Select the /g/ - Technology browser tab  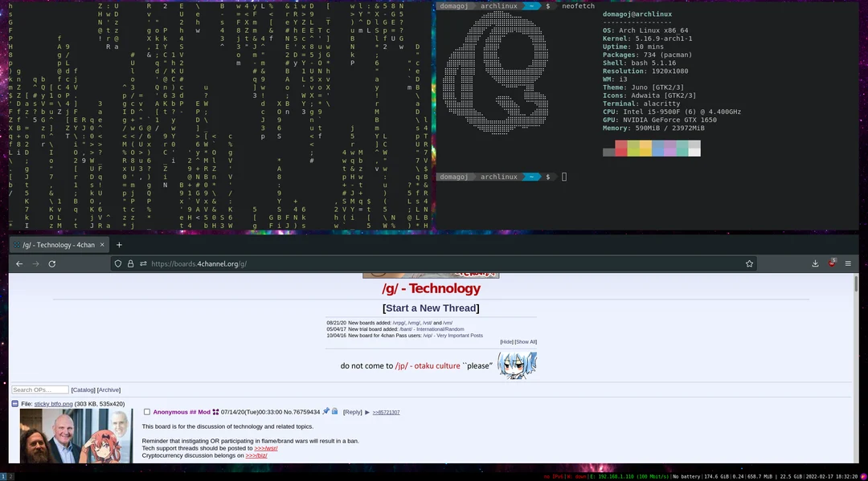55,245
